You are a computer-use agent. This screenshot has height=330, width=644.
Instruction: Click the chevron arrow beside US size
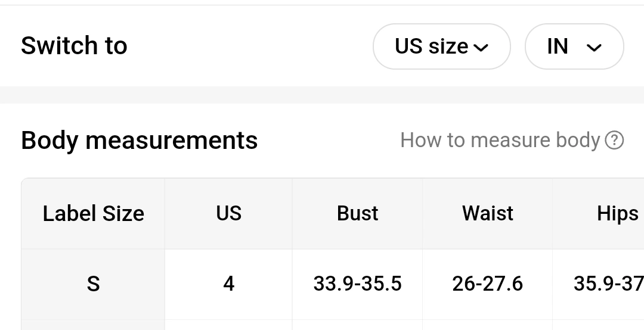click(x=481, y=48)
